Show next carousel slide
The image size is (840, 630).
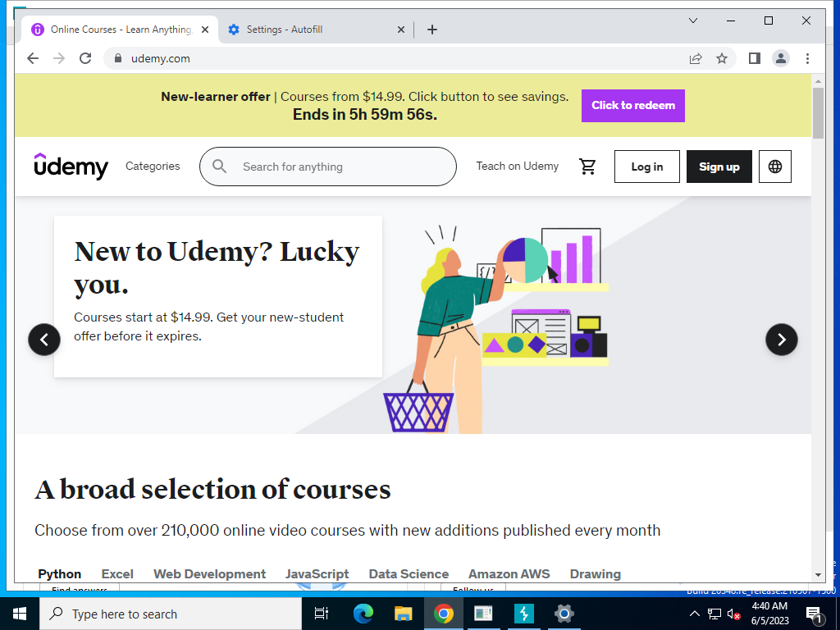click(x=781, y=340)
